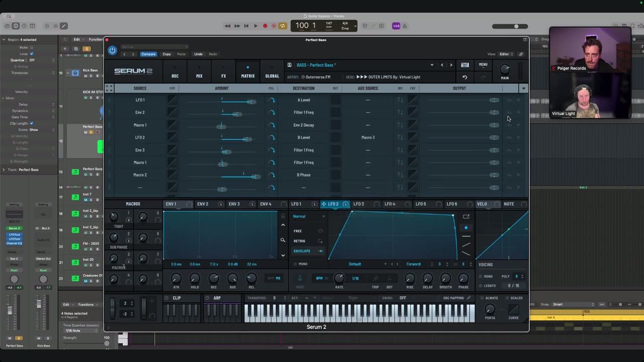Click the Copy button in plugin header
The image size is (644, 362).
167,54
